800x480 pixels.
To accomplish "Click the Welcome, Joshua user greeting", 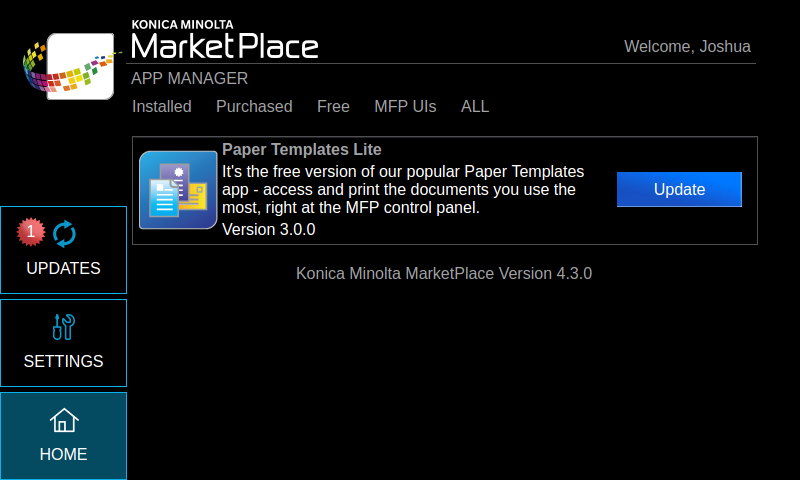I will coord(687,46).
